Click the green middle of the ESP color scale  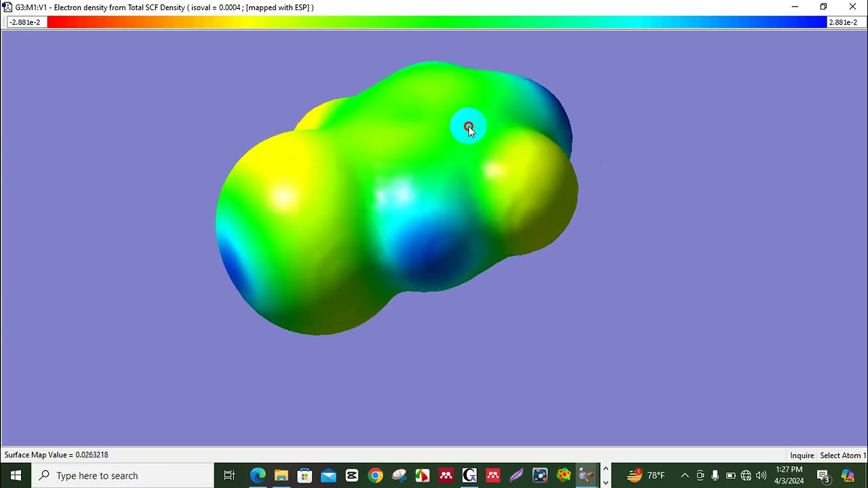tap(437, 22)
